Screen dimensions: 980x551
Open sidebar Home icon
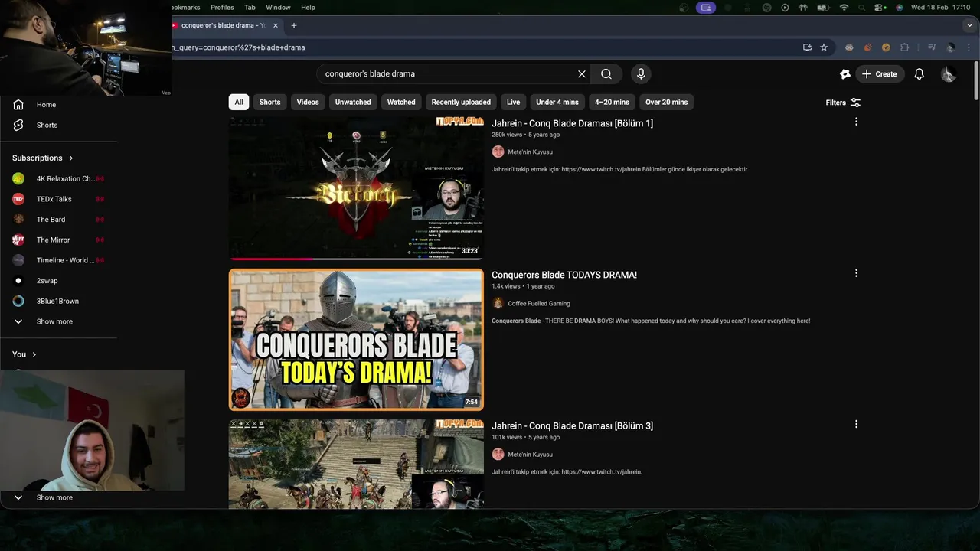[x=18, y=105]
